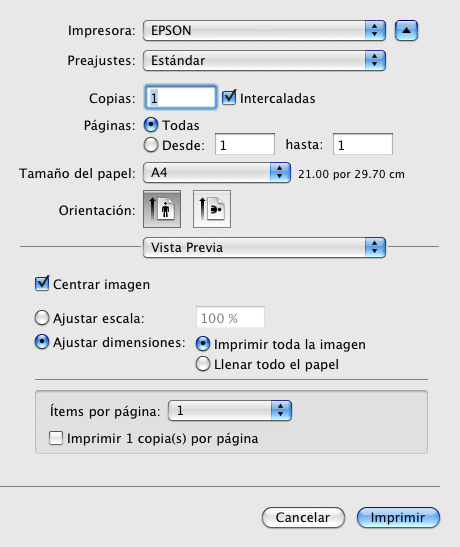Select Ajustar escala radio button
460x547 pixels.
(42, 318)
